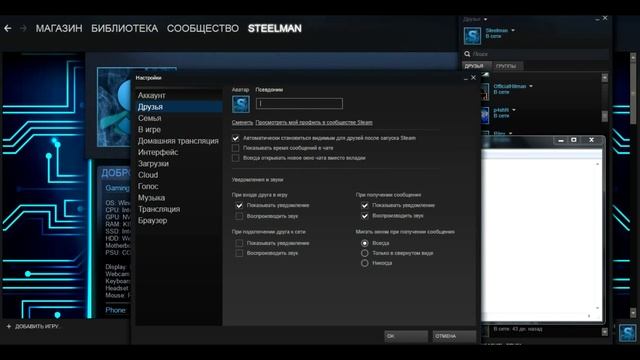640x360 pixels.
Task: Open the МАГАЗИН menu
Action: (x=59, y=28)
